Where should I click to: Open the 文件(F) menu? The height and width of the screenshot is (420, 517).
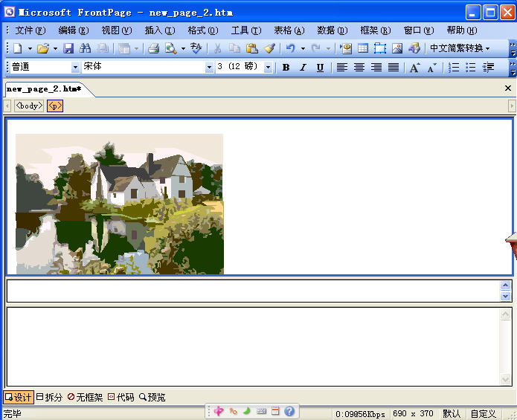coord(30,30)
